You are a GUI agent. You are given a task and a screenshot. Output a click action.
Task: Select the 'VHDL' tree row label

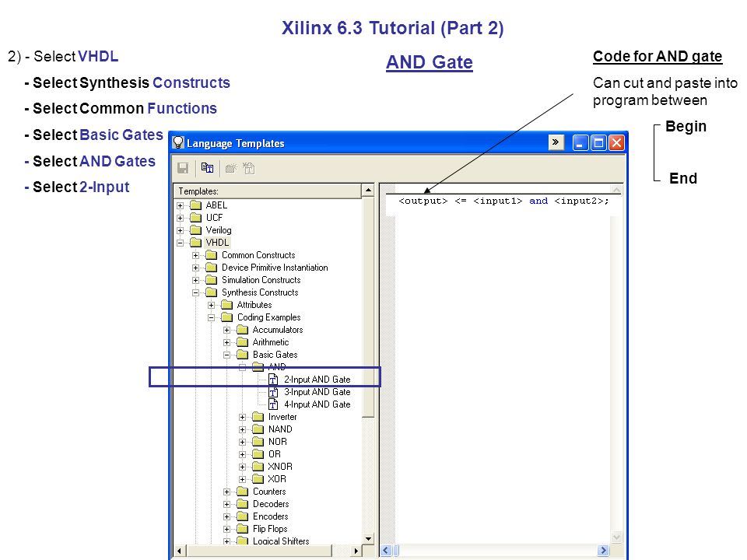click(x=217, y=243)
